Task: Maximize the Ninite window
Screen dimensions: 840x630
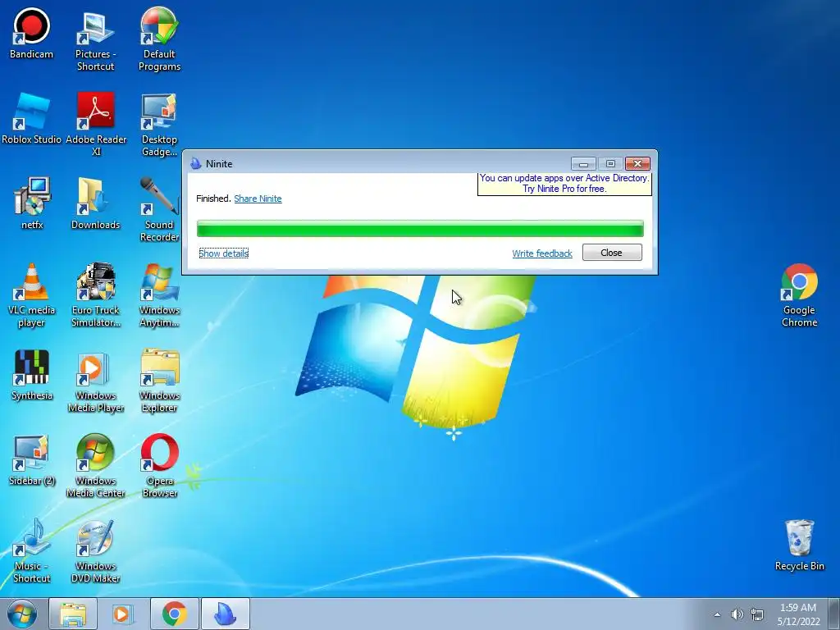Action: click(x=610, y=163)
